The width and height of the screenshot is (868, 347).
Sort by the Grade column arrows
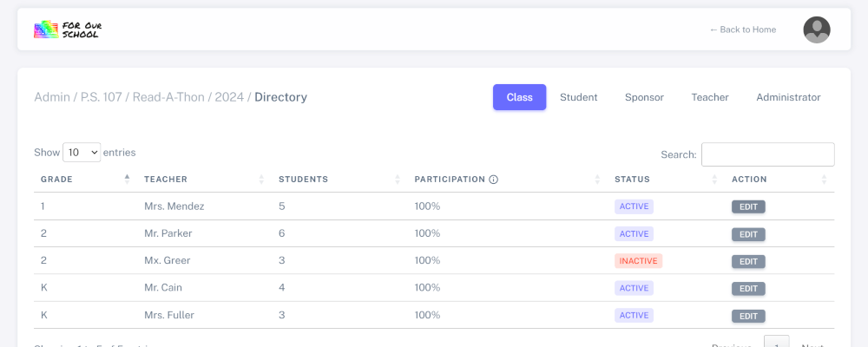(x=127, y=180)
